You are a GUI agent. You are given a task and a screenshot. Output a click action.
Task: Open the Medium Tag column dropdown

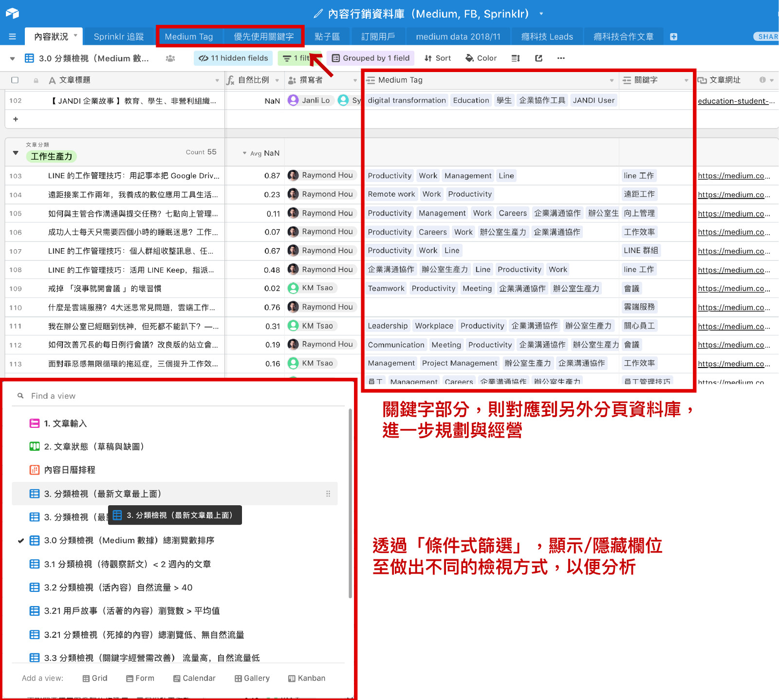click(612, 80)
